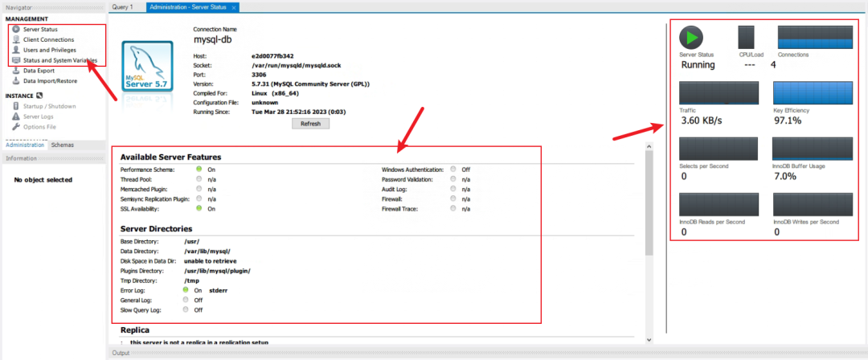The height and width of the screenshot is (360, 868).
Task: Click the Performance Schema status indicator
Action: point(199,170)
